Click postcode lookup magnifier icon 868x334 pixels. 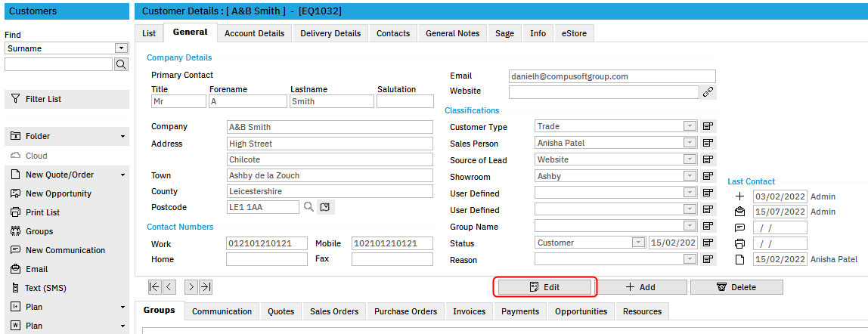tap(308, 207)
